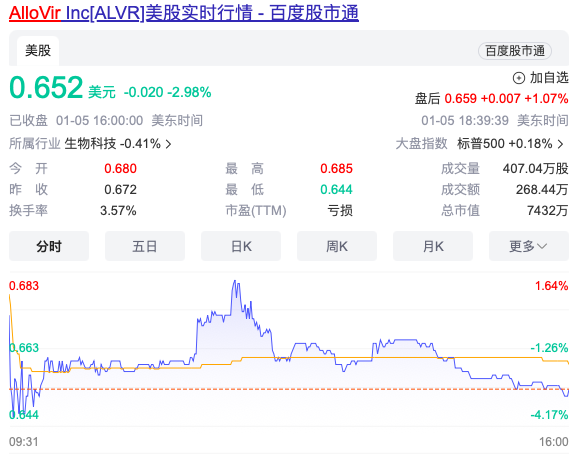Click the chart bottom label 0.644

click(24, 415)
